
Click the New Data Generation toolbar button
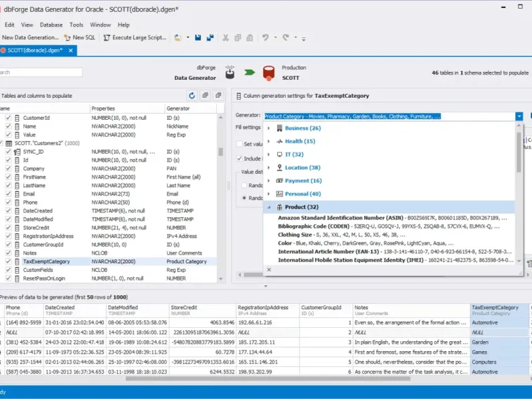tap(30, 38)
